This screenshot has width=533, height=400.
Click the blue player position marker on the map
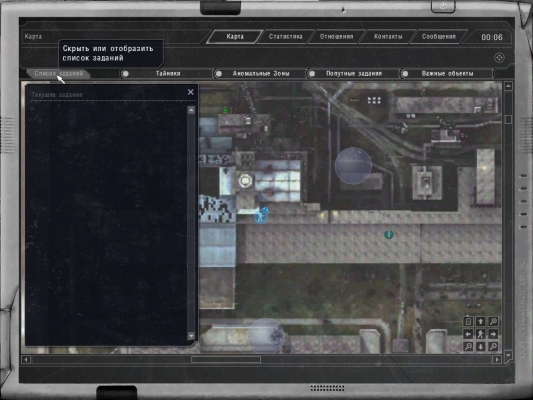[261, 216]
